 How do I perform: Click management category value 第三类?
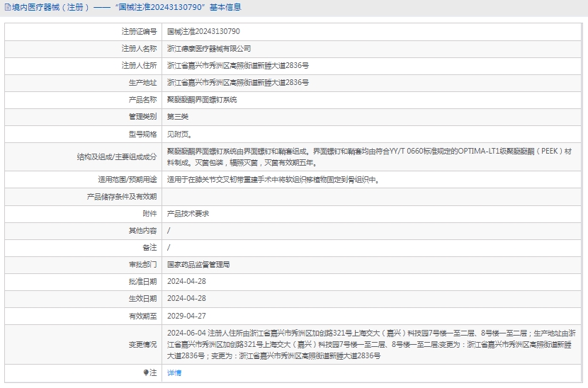(178, 117)
